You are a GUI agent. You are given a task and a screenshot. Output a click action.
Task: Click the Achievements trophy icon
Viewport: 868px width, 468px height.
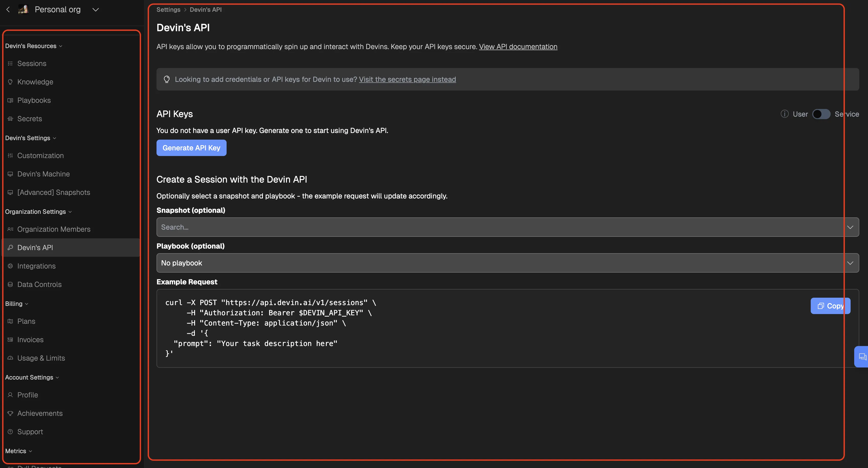click(10, 414)
